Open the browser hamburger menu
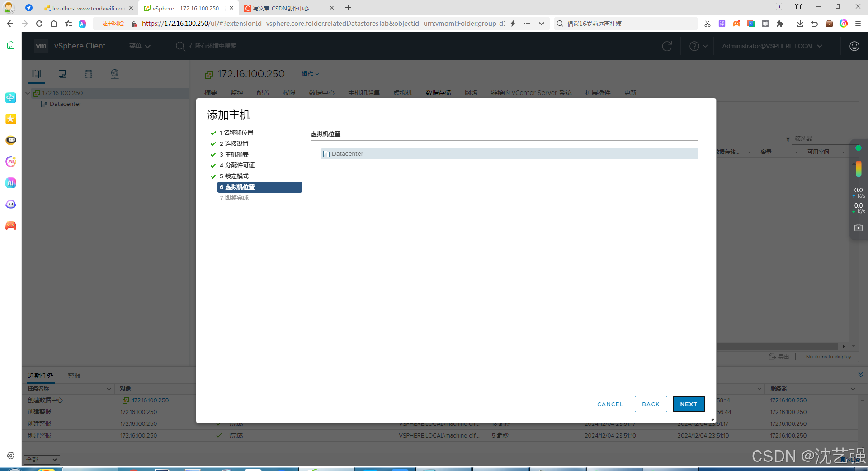 (858, 24)
